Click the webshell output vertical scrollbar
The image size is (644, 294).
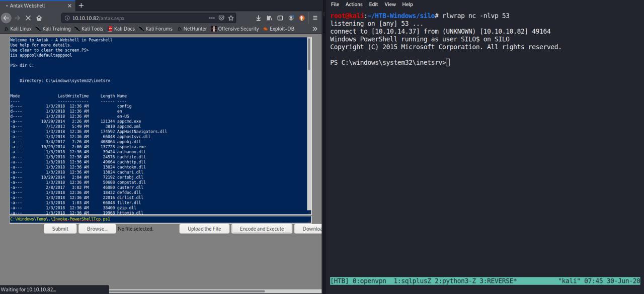(309, 54)
